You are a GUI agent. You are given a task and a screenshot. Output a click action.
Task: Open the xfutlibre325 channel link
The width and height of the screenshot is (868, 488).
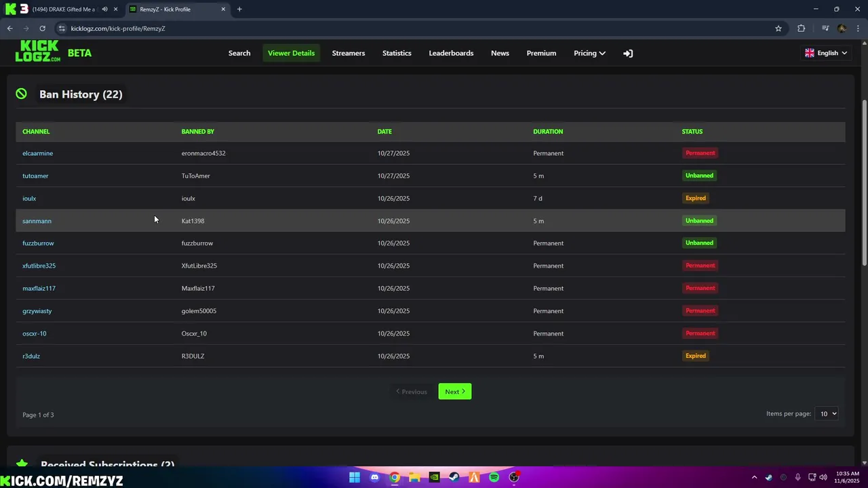(x=39, y=266)
